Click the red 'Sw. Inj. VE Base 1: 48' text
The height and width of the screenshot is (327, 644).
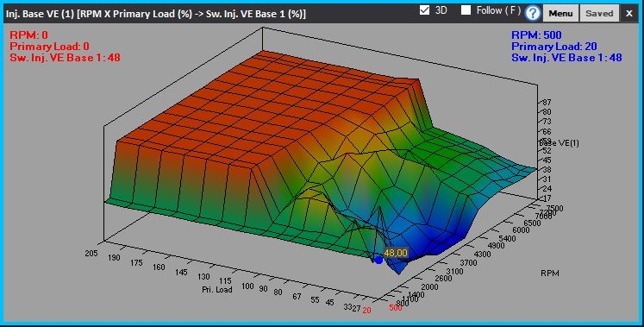[x=66, y=58]
